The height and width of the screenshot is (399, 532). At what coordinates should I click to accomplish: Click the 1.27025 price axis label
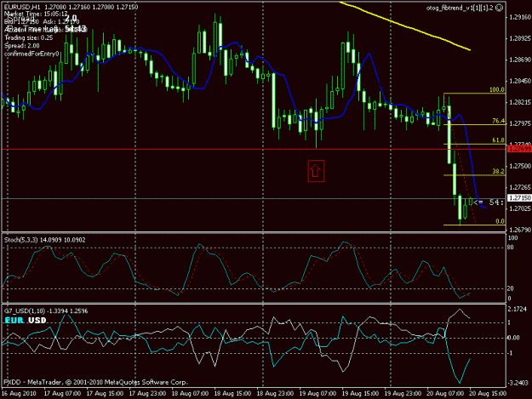coord(520,208)
